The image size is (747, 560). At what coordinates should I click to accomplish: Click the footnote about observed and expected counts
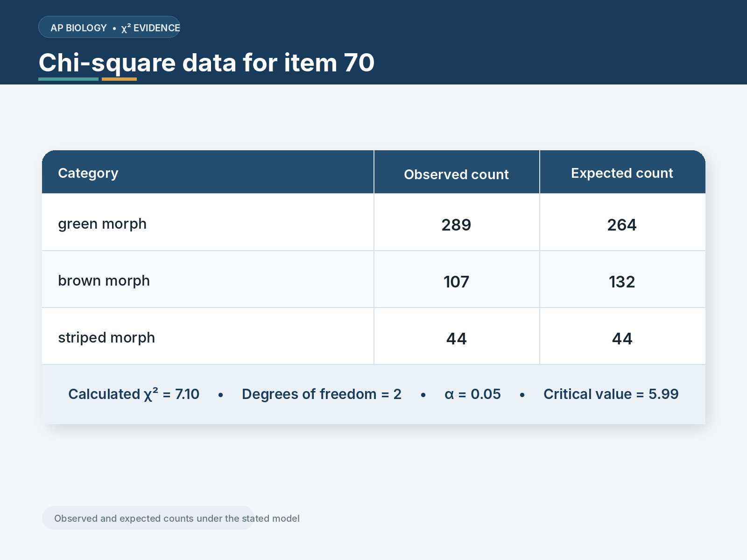177,518
